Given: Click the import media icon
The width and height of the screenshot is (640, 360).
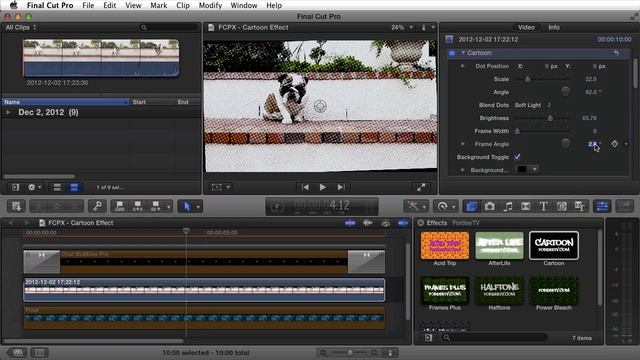Looking at the screenshot, I should click(x=16, y=206).
